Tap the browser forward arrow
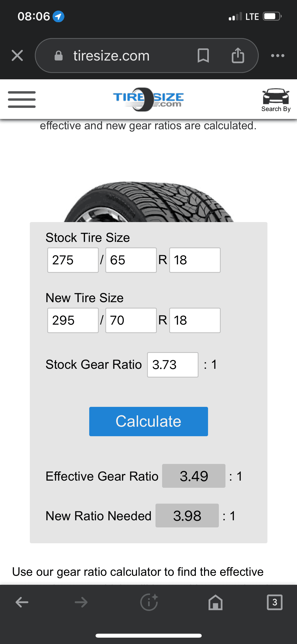This screenshot has width=297, height=644. point(81,602)
